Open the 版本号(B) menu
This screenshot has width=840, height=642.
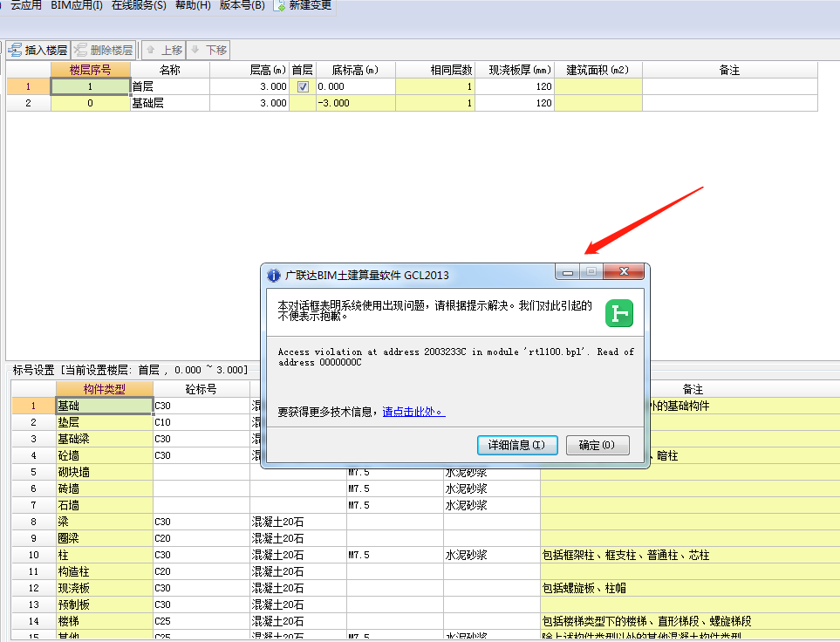[242, 5]
